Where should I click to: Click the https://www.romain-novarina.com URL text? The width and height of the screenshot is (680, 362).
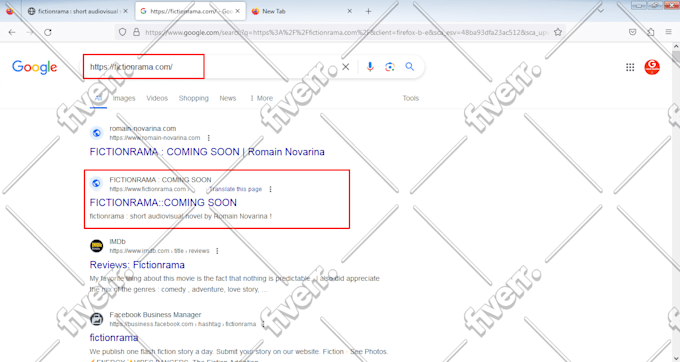point(155,138)
